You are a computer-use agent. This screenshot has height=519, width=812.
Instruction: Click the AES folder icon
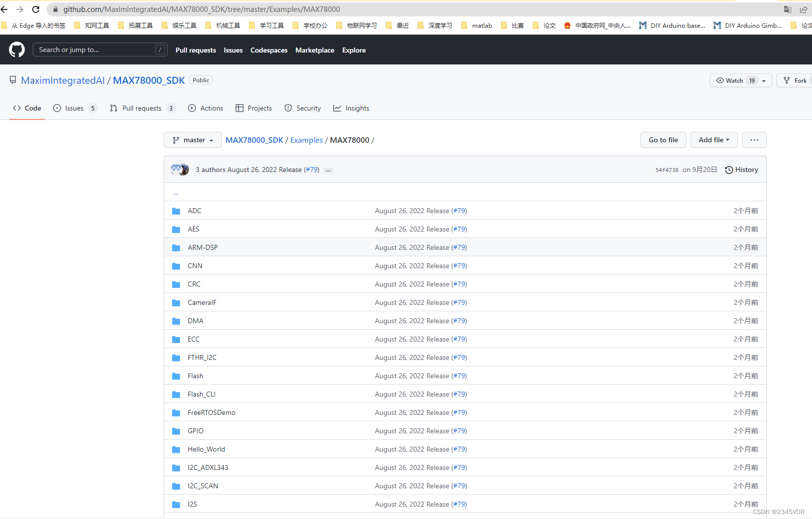[x=176, y=230]
